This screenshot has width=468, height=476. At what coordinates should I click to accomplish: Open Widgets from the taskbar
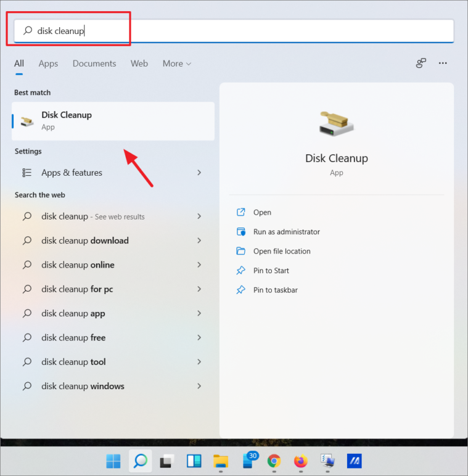pos(194,461)
